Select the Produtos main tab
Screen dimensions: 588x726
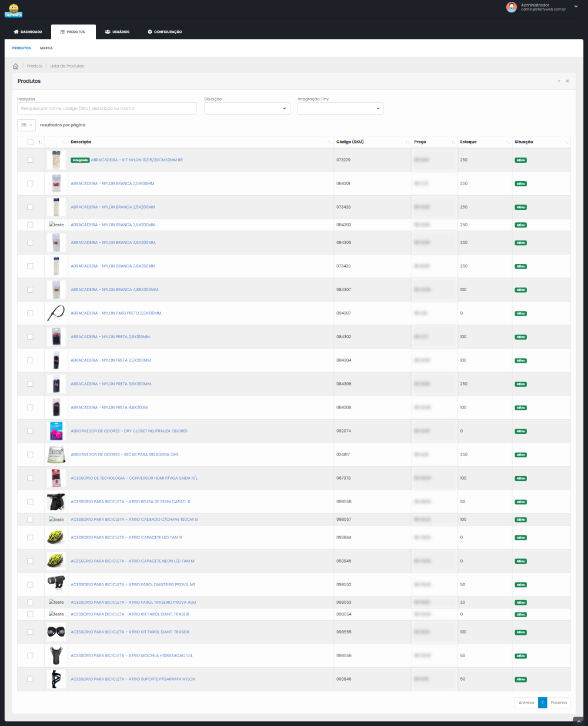(72, 32)
